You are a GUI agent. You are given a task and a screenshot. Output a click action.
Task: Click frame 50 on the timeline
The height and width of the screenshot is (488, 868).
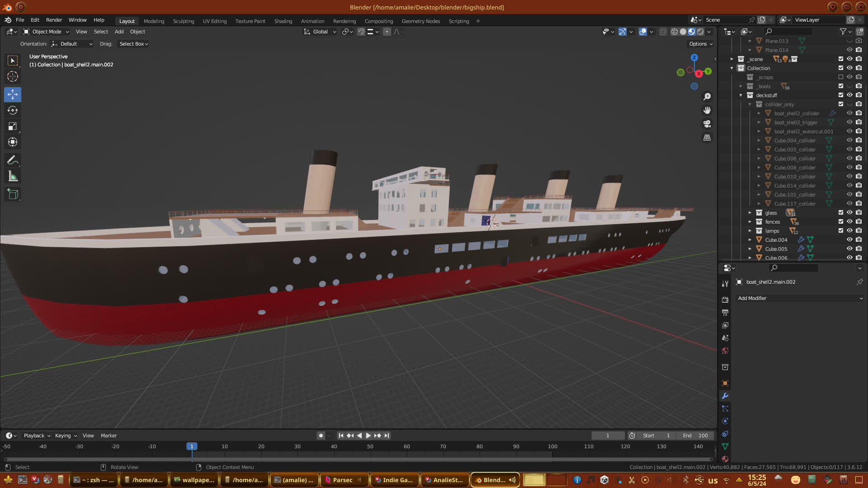tap(370, 446)
